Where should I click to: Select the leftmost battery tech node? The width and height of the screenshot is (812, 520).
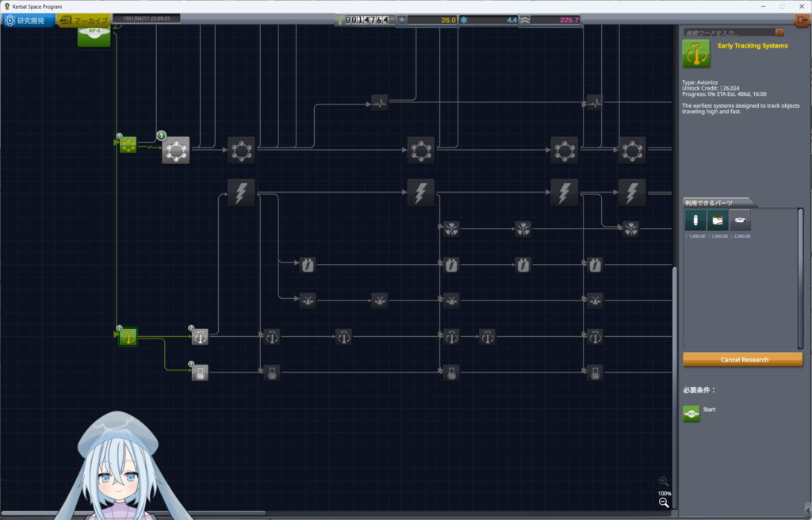coord(308,266)
